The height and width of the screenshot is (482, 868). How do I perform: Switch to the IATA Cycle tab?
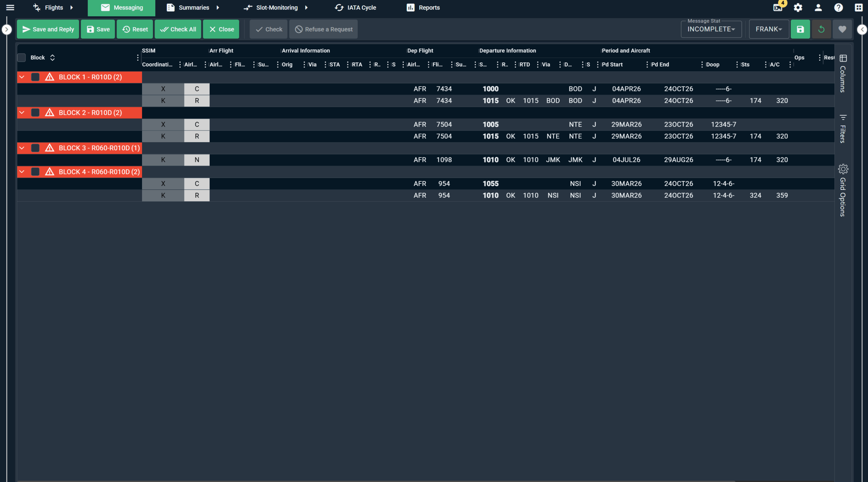[x=355, y=7]
